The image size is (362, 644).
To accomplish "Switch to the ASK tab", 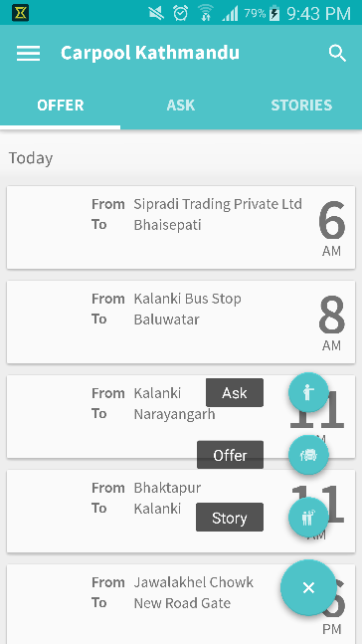I will pyautogui.click(x=181, y=106).
